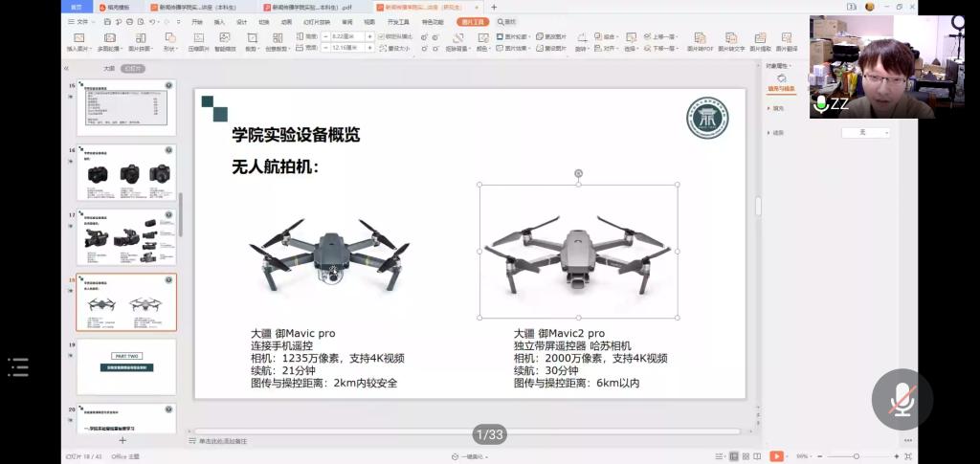
Task: Open the Picture Tools (图片工具) tab
Action: 472,21
